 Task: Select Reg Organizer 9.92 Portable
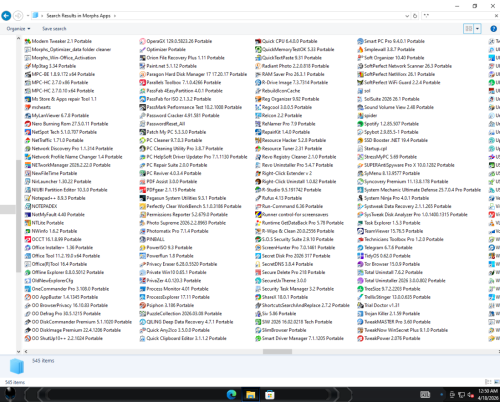coord(287,99)
